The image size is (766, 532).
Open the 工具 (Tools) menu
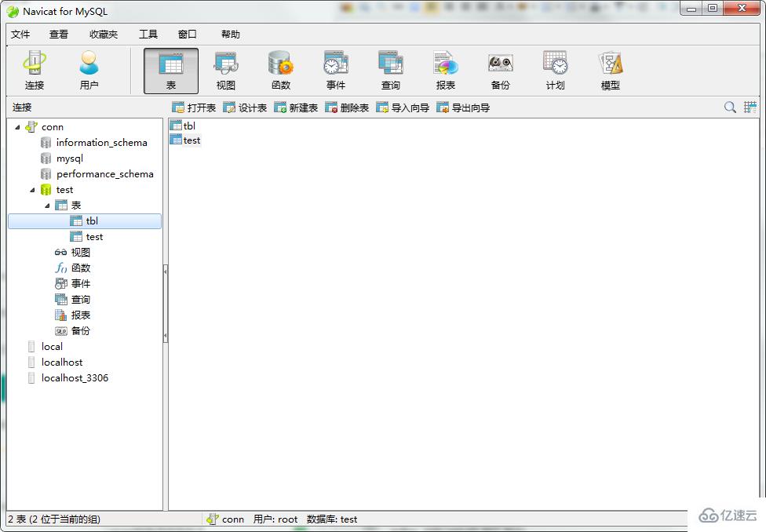148,34
